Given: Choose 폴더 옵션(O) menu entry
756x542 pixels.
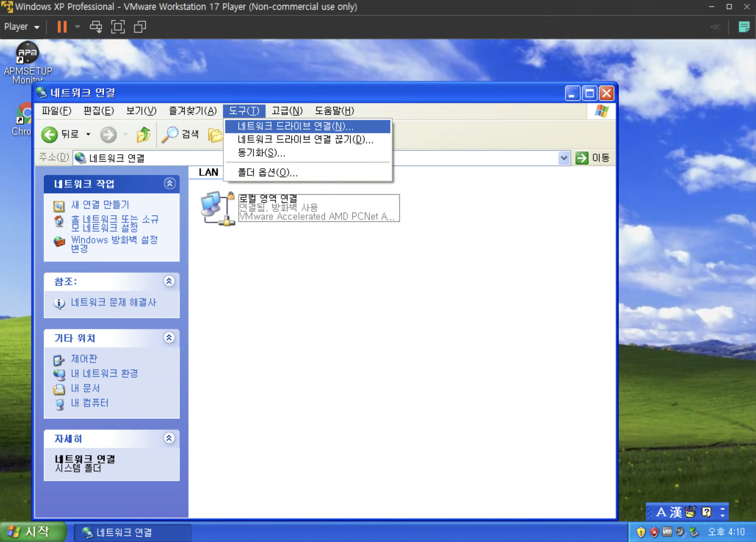Looking at the screenshot, I should tap(268, 173).
